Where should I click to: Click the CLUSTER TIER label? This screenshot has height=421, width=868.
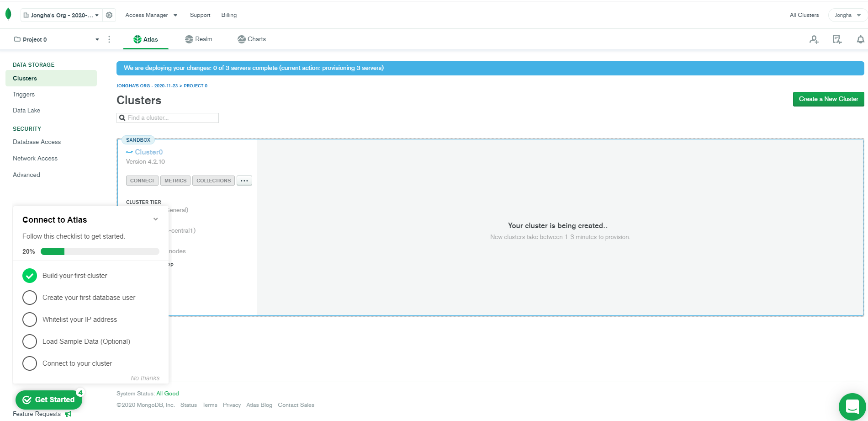point(143,202)
